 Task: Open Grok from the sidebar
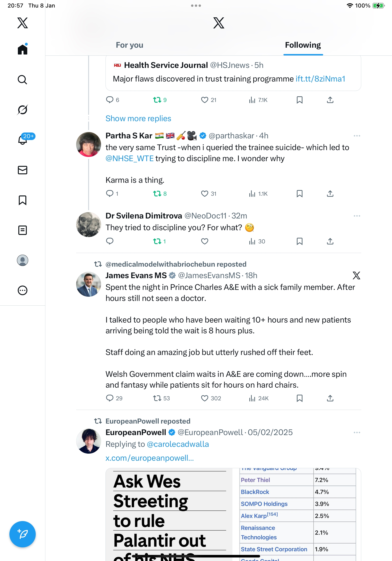(22, 110)
